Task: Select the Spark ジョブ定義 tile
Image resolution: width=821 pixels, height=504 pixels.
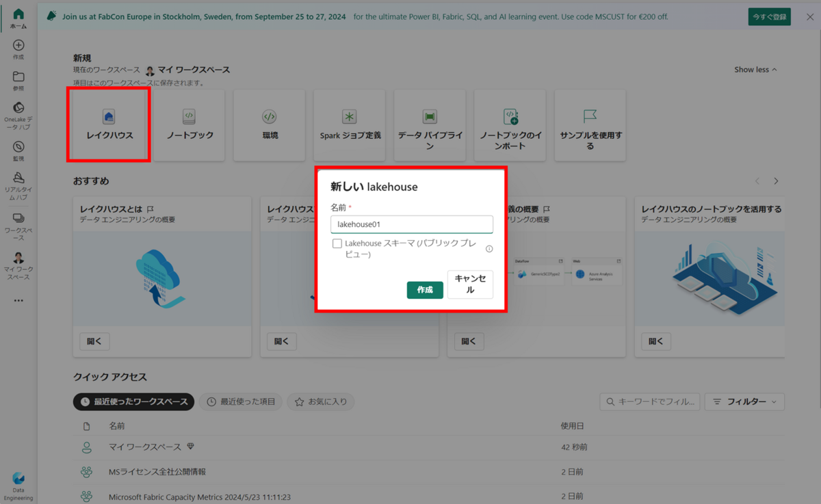Action: coord(350,125)
